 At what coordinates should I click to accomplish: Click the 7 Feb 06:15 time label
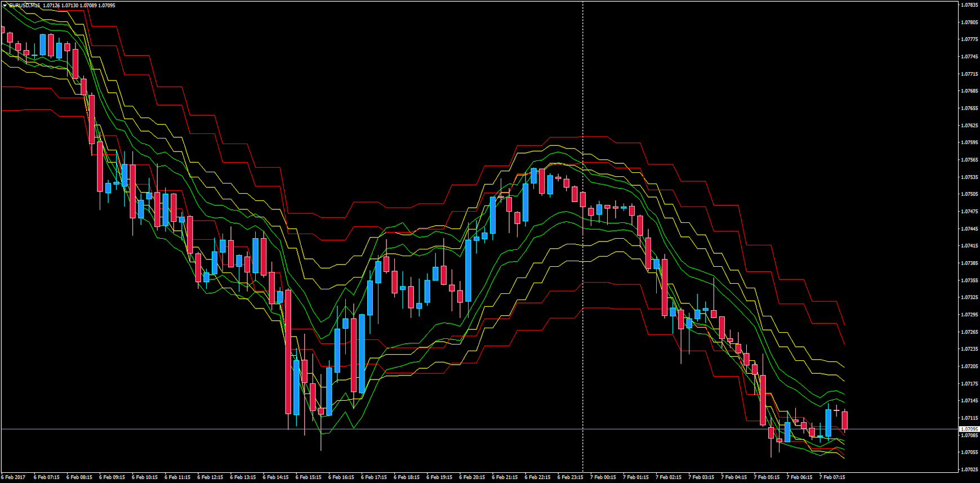click(x=800, y=477)
